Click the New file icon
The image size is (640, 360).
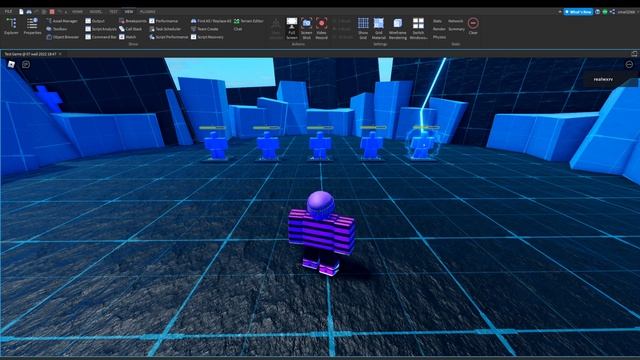pos(21,11)
